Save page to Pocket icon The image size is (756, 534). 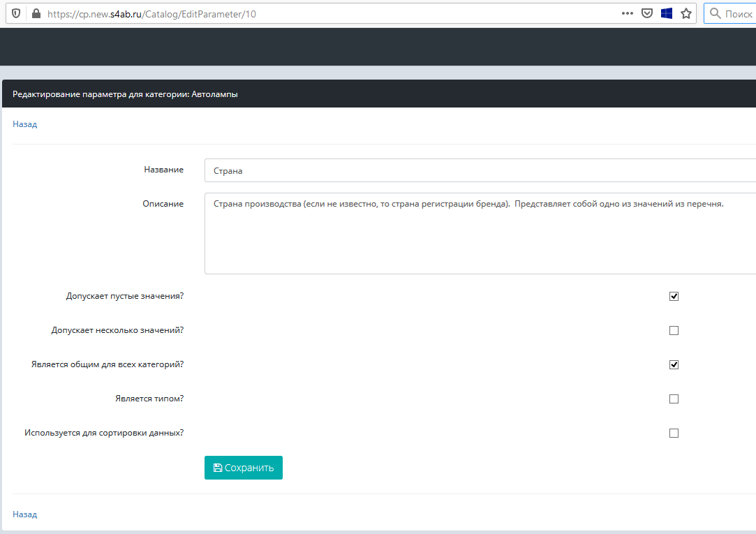tap(647, 13)
